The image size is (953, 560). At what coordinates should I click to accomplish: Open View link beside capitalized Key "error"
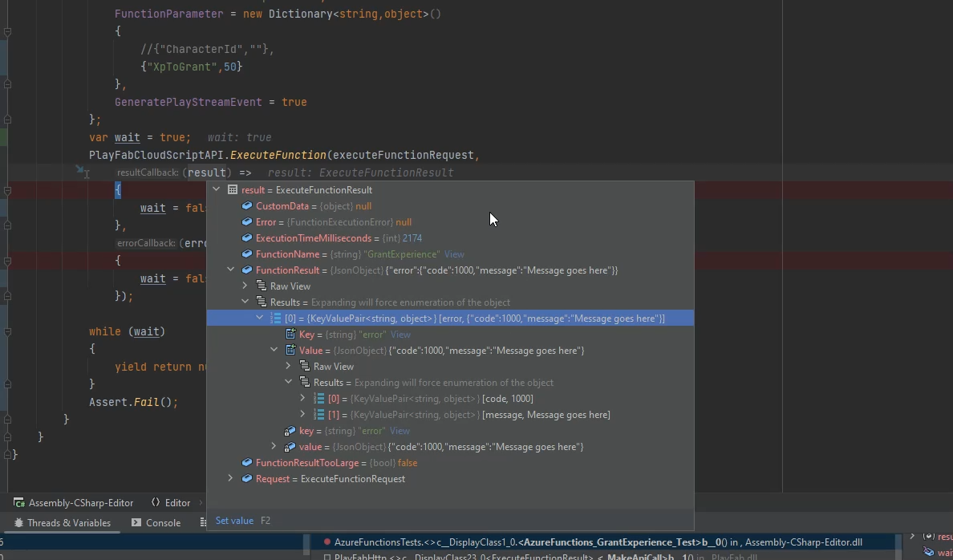(x=400, y=335)
